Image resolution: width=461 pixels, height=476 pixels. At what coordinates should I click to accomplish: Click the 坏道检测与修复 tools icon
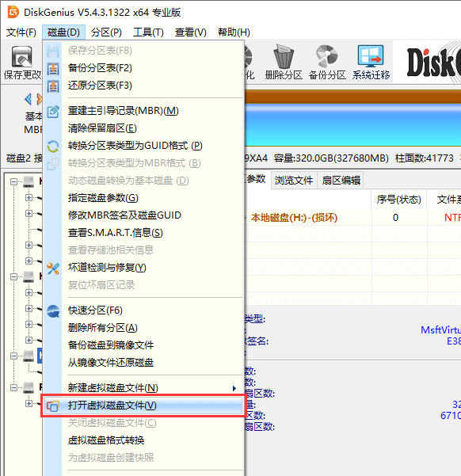(x=53, y=268)
